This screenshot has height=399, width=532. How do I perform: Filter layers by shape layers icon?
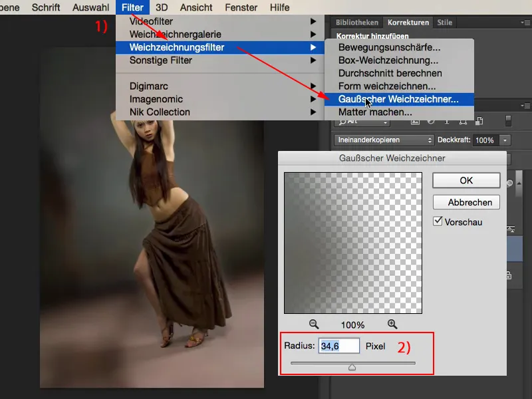(x=463, y=122)
